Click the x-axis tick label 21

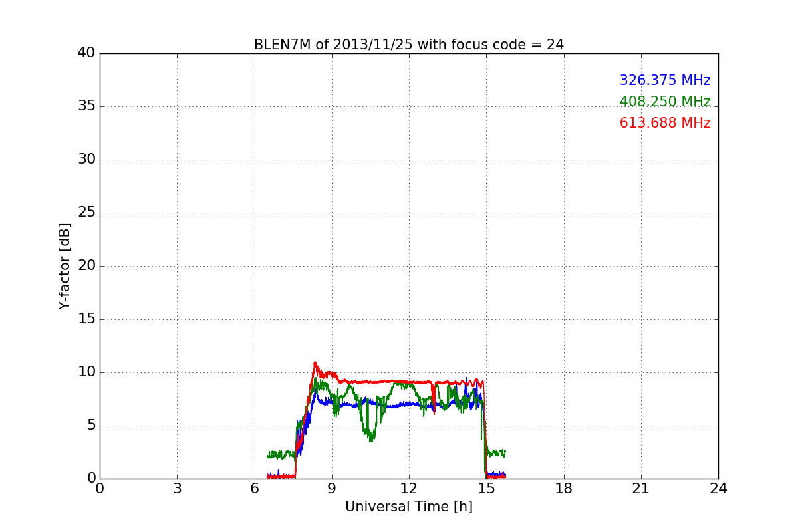[x=641, y=489]
